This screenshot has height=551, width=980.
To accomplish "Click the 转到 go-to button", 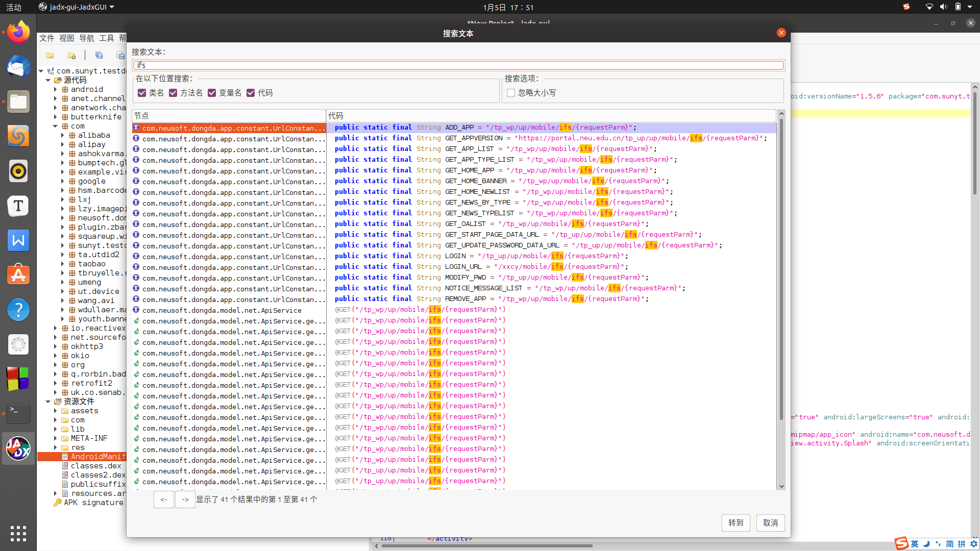I will tap(736, 523).
